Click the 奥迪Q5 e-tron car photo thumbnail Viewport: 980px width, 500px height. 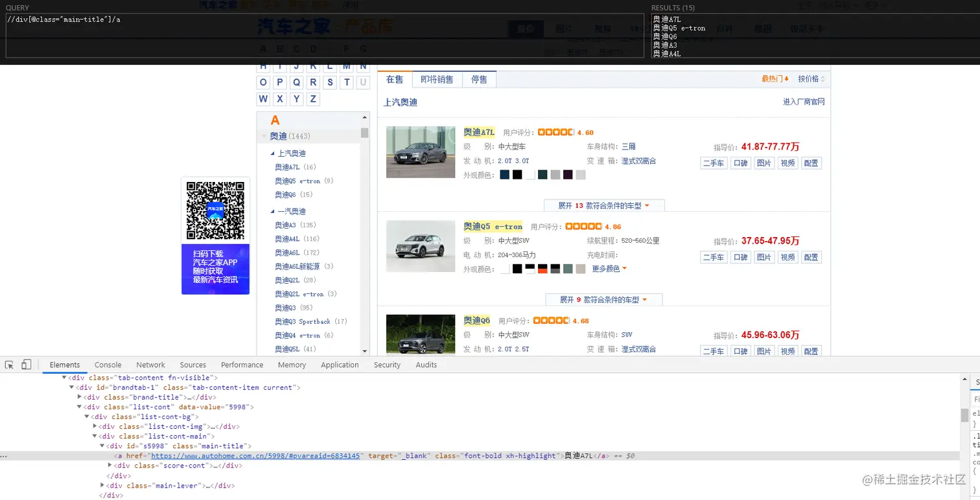(421, 247)
